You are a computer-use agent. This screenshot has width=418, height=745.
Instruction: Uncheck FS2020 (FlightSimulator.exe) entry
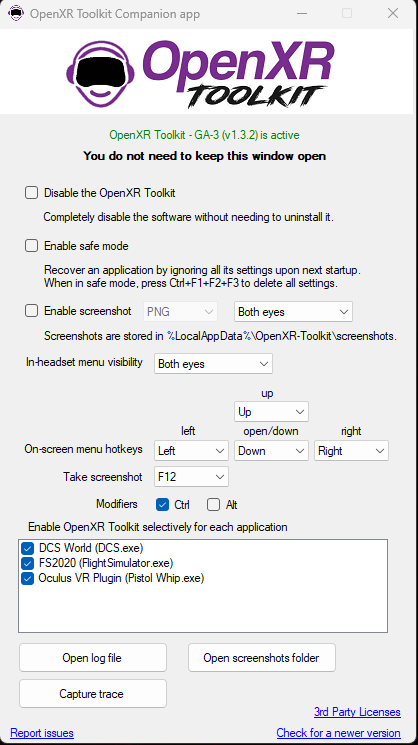point(27,564)
